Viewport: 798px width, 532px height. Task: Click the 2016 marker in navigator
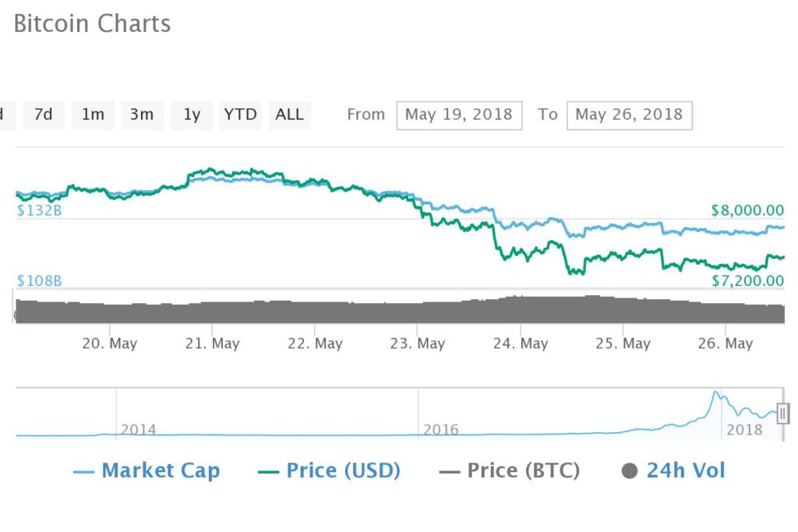click(x=441, y=430)
